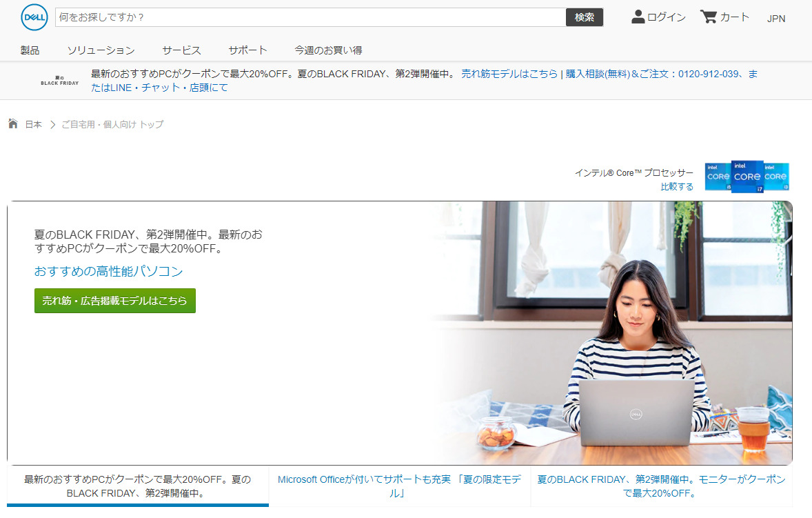Click the JPN region selector
Image resolution: width=812 pixels, height=518 pixels.
pyautogui.click(x=776, y=19)
